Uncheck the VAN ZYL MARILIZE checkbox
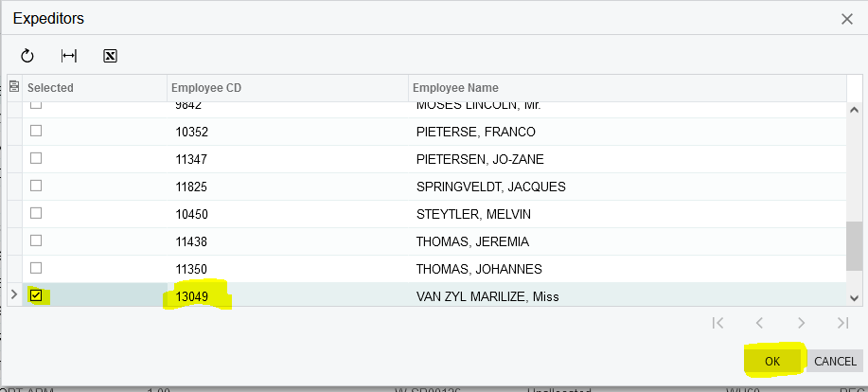 37,296
